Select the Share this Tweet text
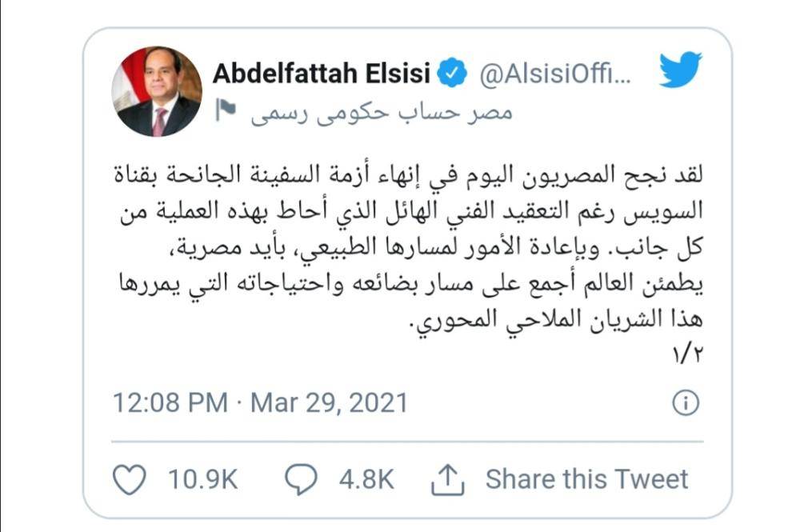This screenshot has width=800, height=532. click(586, 479)
